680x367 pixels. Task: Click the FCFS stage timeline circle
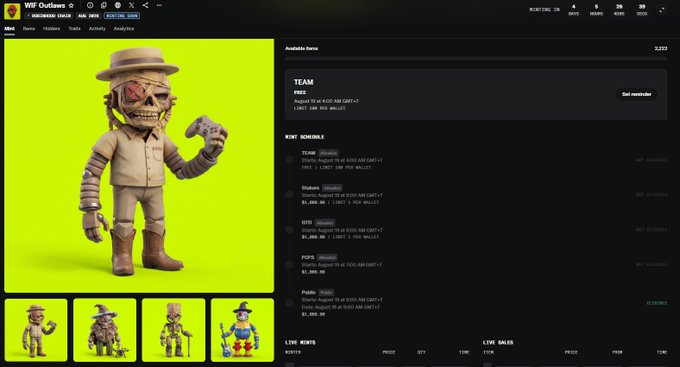click(289, 265)
